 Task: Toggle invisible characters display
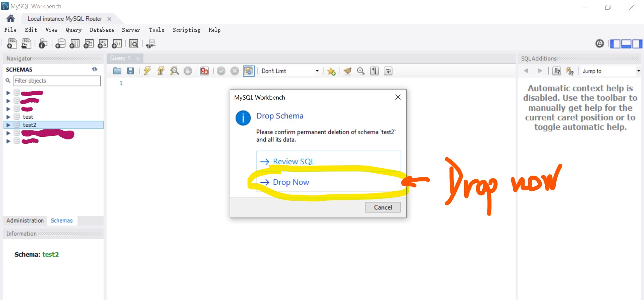pos(375,71)
